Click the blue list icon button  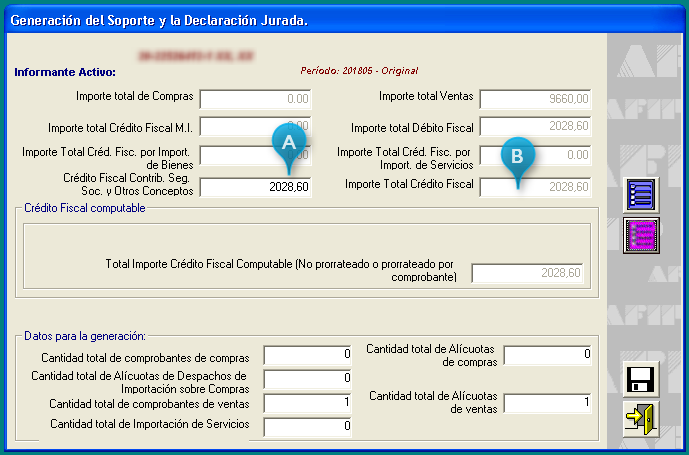click(640, 194)
